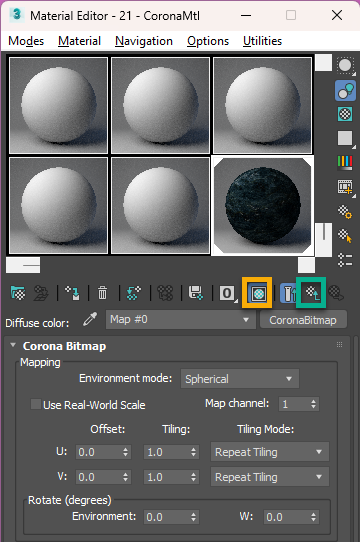Click the Go to Parent icon
This screenshot has height=542, width=360.
[x=313, y=293]
